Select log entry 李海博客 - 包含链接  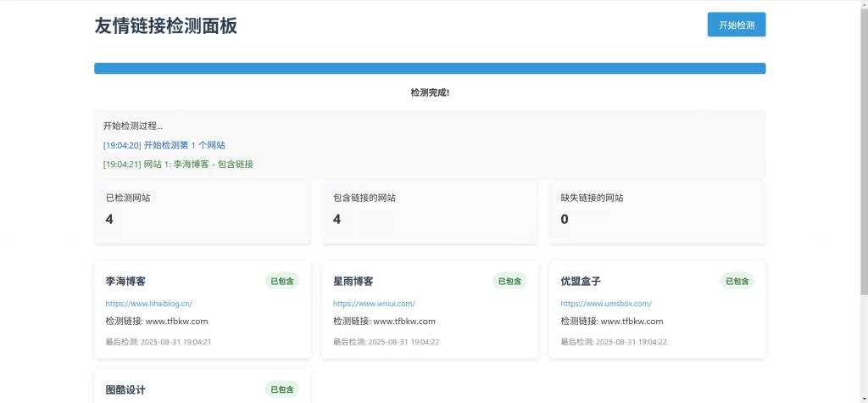pyautogui.click(x=178, y=164)
